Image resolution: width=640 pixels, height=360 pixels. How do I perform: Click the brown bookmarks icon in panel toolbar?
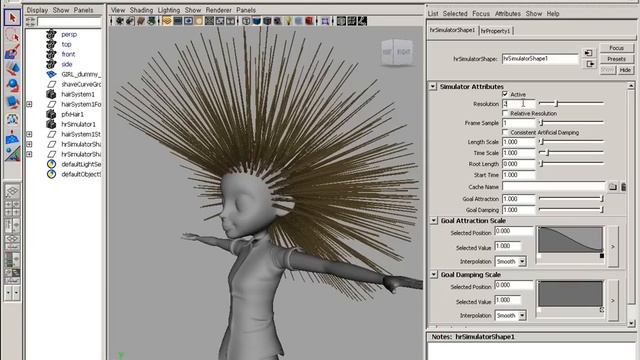click(141, 21)
